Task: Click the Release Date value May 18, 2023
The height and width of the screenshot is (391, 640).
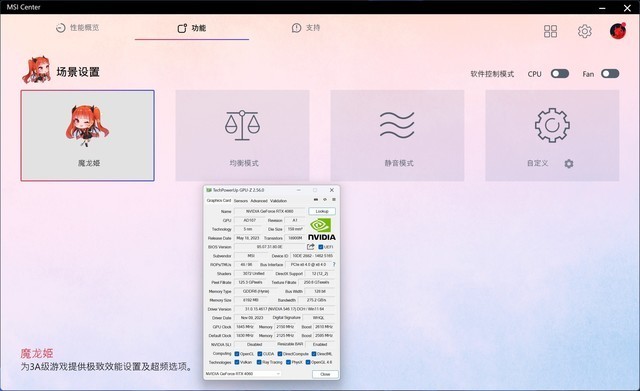Action: pos(248,238)
